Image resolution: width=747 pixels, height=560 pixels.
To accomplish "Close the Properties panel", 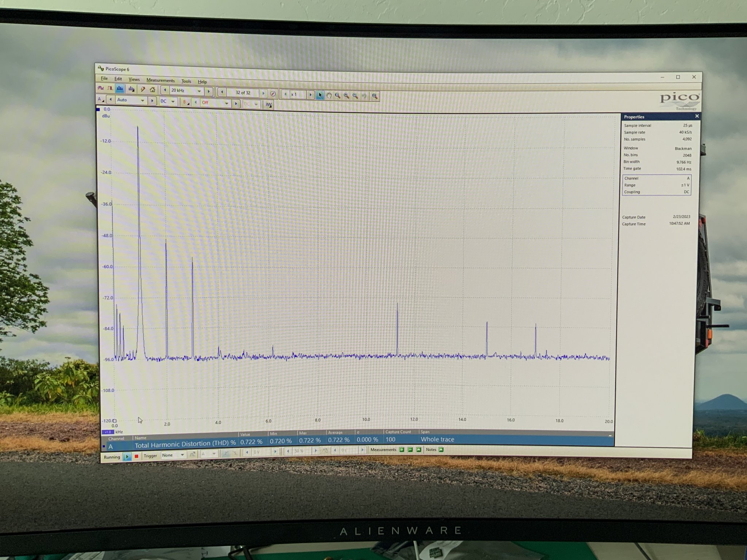I will [x=697, y=116].
